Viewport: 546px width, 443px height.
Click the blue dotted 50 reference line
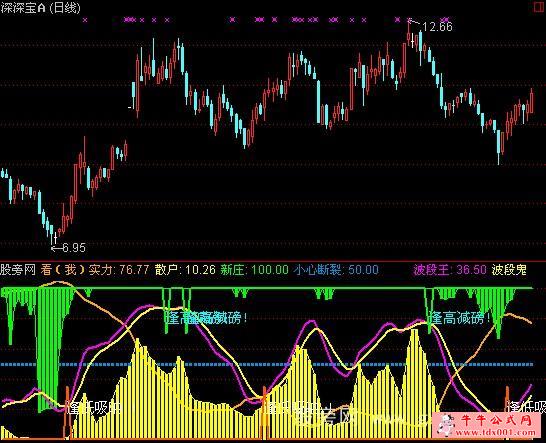(267, 365)
